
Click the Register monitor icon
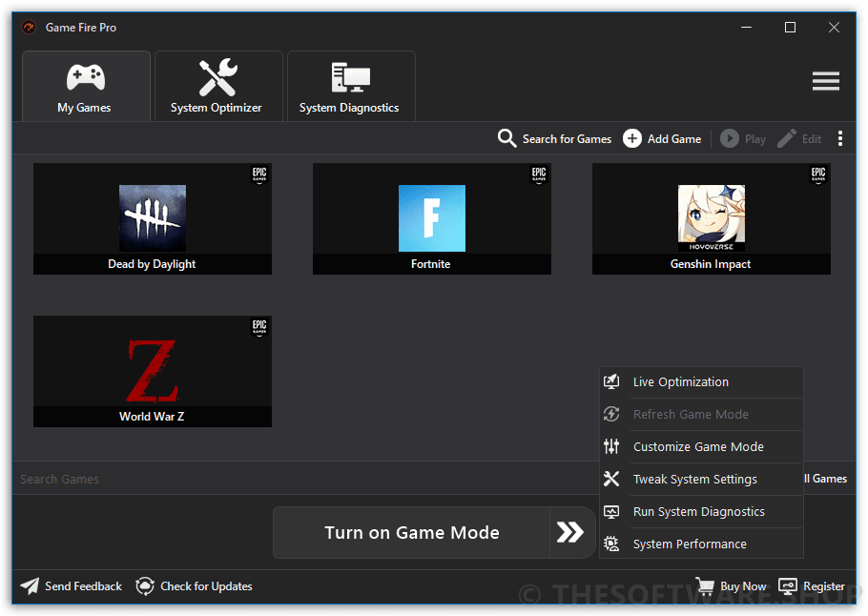788,585
